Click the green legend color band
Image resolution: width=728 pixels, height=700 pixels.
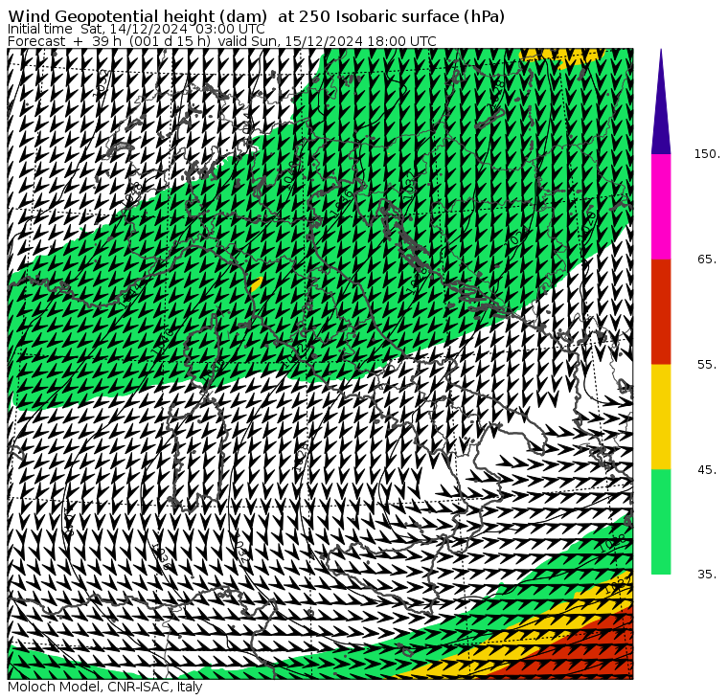(x=661, y=522)
